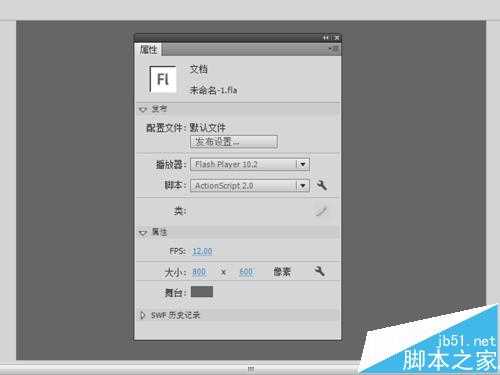
Task: Close the properties panel
Action: 337,38
